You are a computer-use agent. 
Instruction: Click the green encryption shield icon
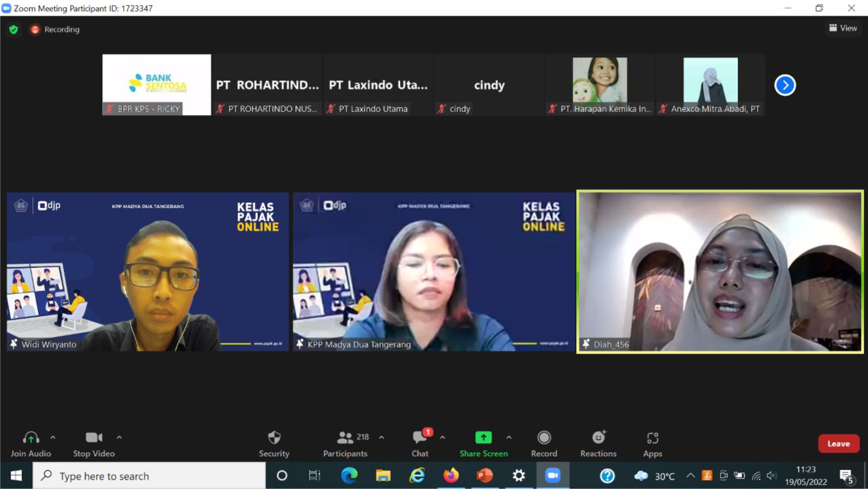(x=14, y=29)
